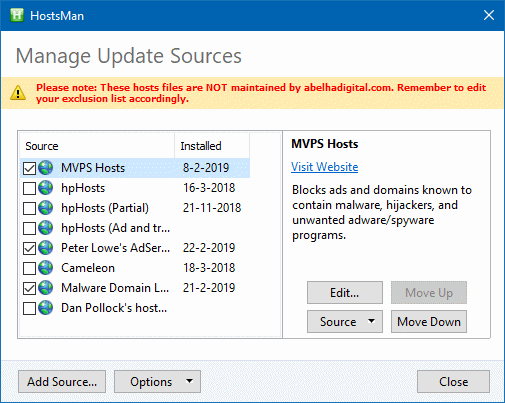Sort list by the Source column header
This screenshot has height=403, width=505.
pyautogui.click(x=97, y=146)
